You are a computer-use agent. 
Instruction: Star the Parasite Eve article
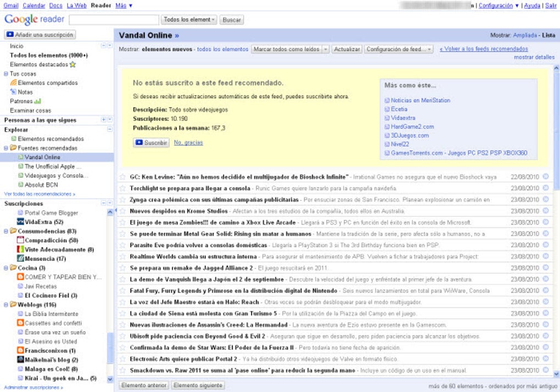122,245
